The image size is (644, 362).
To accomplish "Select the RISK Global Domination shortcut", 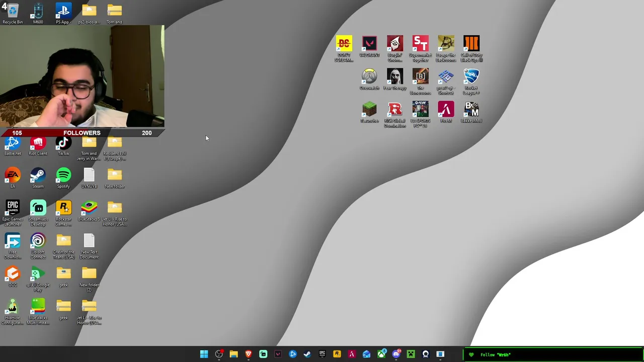I will pyautogui.click(x=395, y=115).
